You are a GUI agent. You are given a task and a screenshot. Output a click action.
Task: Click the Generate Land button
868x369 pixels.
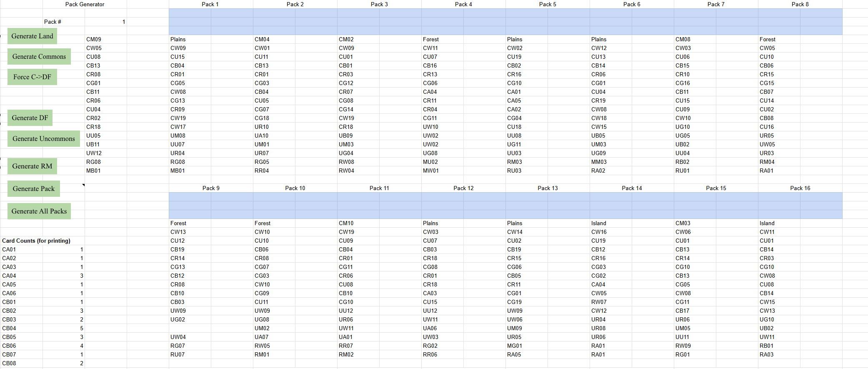pyautogui.click(x=32, y=36)
